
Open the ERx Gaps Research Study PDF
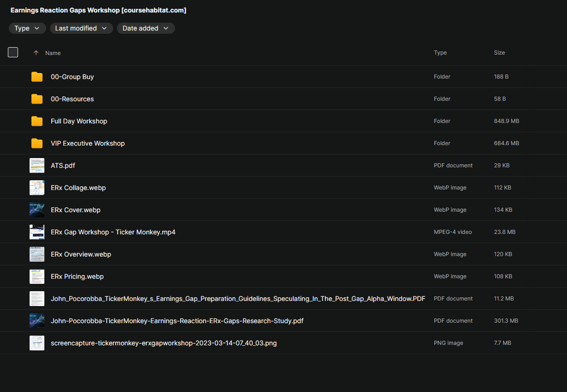(177, 321)
